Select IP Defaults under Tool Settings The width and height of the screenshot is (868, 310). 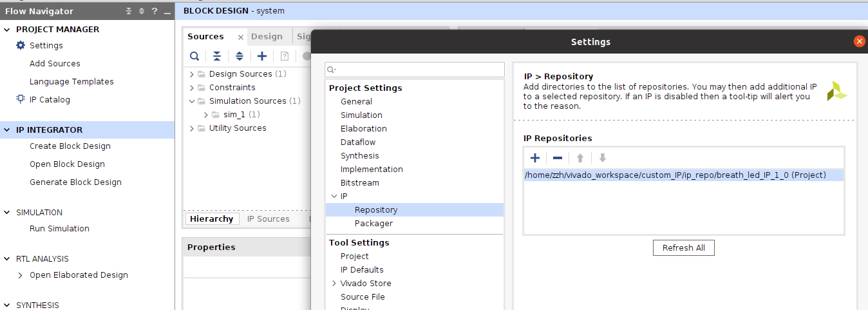(362, 270)
